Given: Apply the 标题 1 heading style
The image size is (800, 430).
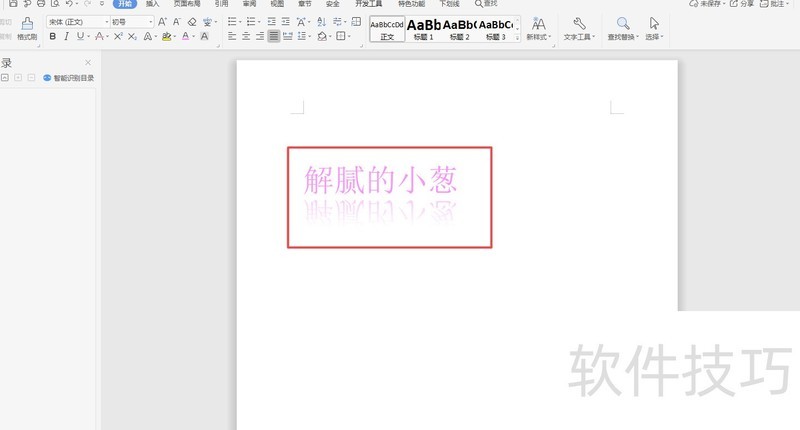Looking at the screenshot, I should (423, 29).
